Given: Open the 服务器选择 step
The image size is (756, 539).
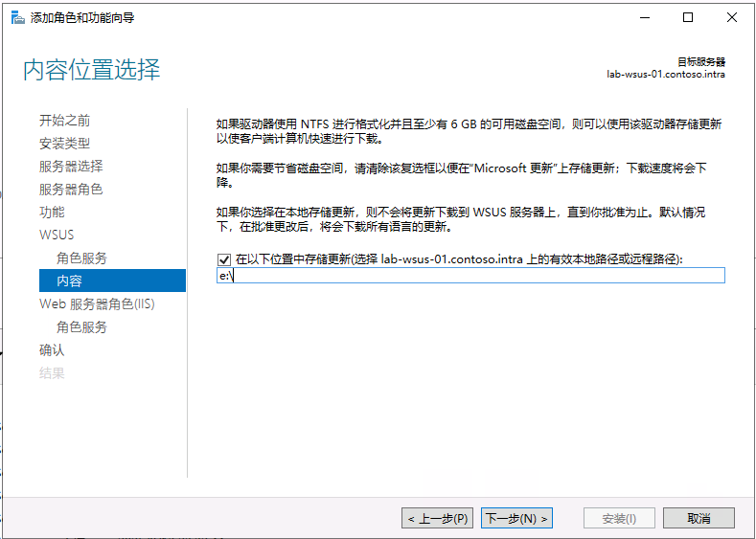Looking at the screenshot, I should pyautogui.click(x=71, y=167).
